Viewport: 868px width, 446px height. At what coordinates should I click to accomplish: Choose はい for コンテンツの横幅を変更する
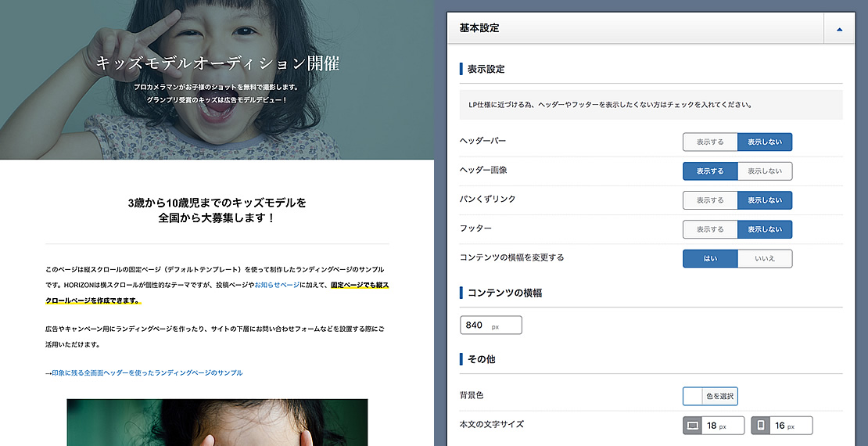[710, 259]
